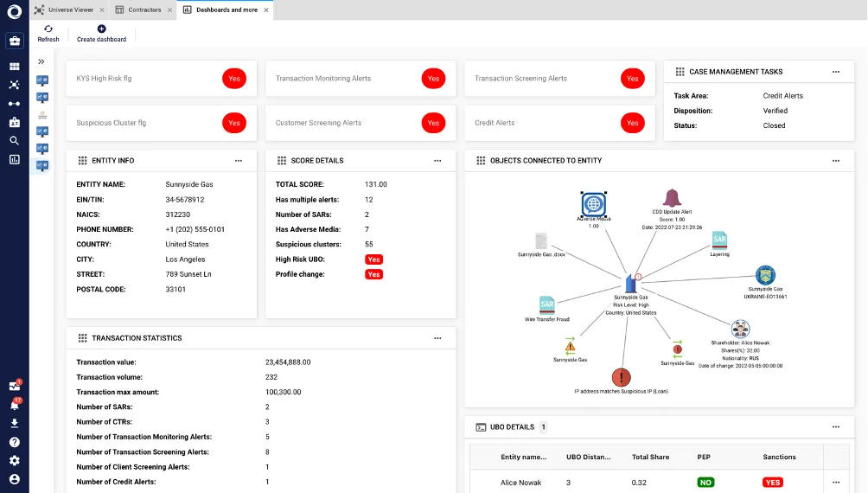Open Score Details panel options menu
The image size is (868, 493).
(437, 161)
